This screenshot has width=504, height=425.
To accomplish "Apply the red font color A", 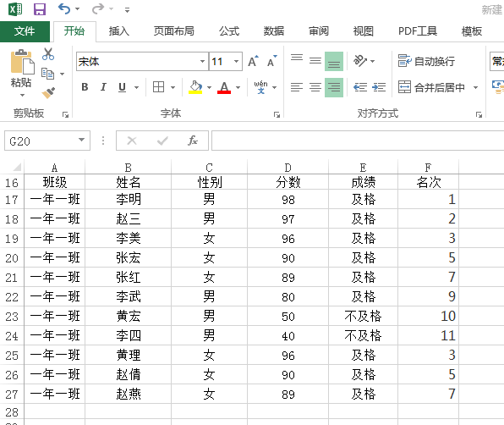I will pos(224,87).
